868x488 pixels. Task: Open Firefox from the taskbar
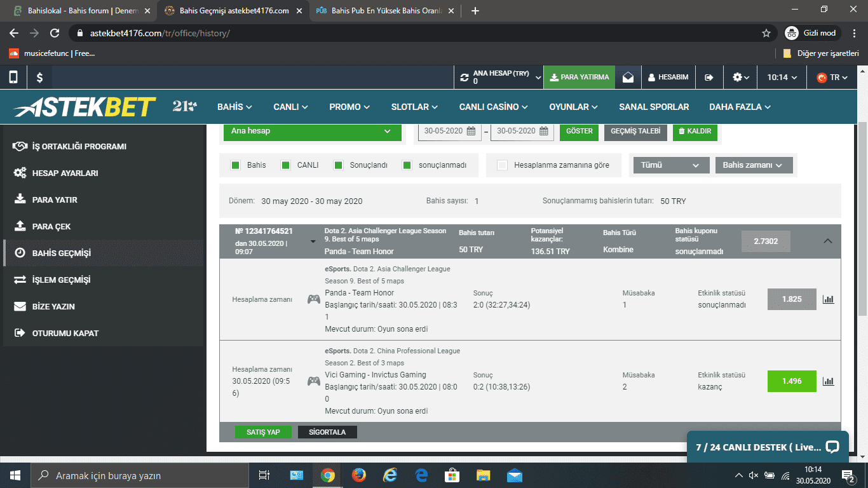(358, 475)
